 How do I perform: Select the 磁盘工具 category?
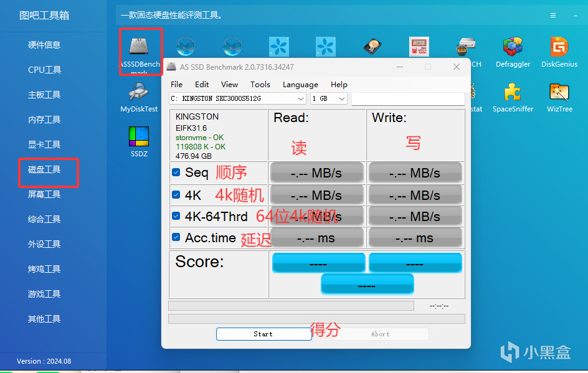44,169
